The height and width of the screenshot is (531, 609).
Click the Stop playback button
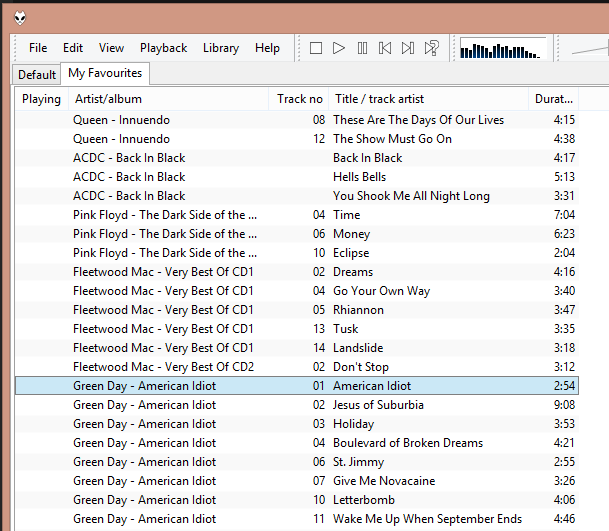coord(316,48)
